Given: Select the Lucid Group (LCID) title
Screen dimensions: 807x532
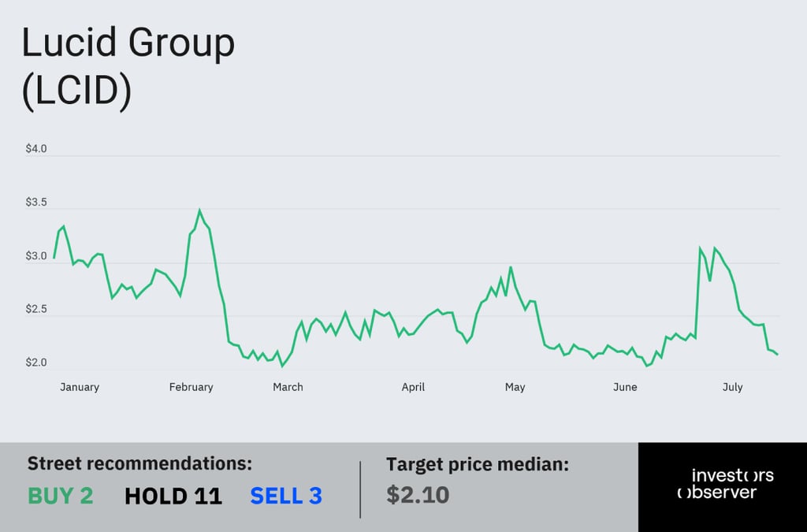Looking at the screenshot, I should [x=128, y=67].
